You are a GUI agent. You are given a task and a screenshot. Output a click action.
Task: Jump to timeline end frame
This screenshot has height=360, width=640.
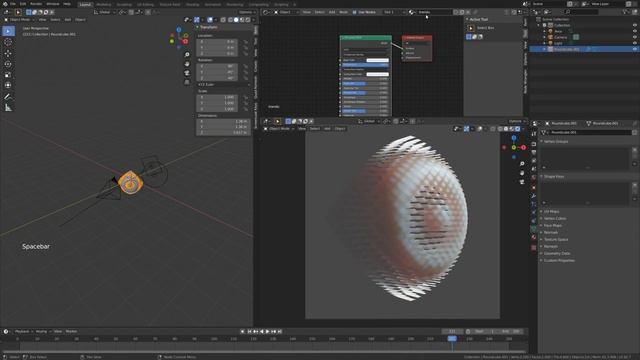[280, 332]
